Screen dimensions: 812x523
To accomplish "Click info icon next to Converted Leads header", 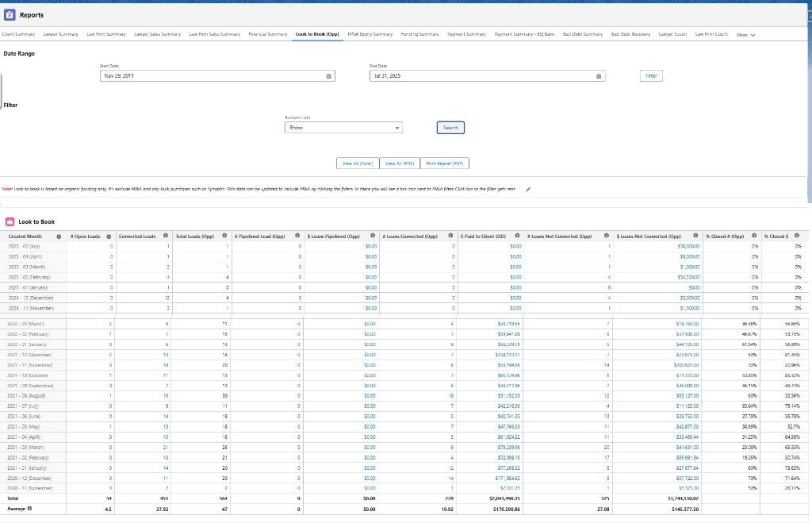I will click(165, 236).
